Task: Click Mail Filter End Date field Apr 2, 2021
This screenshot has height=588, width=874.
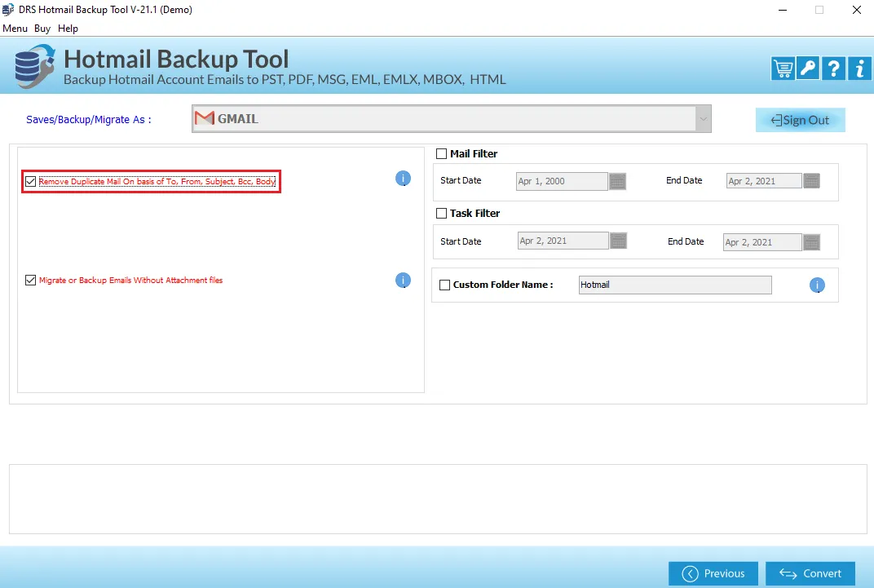Action: point(764,181)
